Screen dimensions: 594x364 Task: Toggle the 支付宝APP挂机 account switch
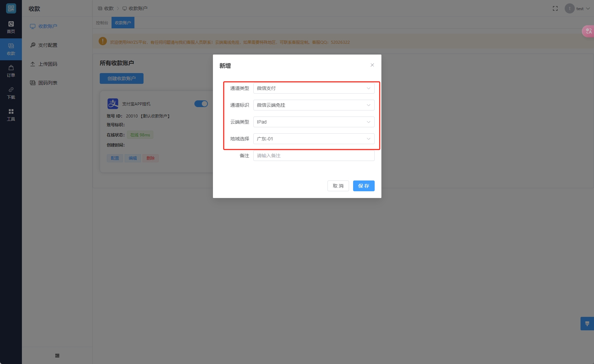pyautogui.click(x=201, y=104)
